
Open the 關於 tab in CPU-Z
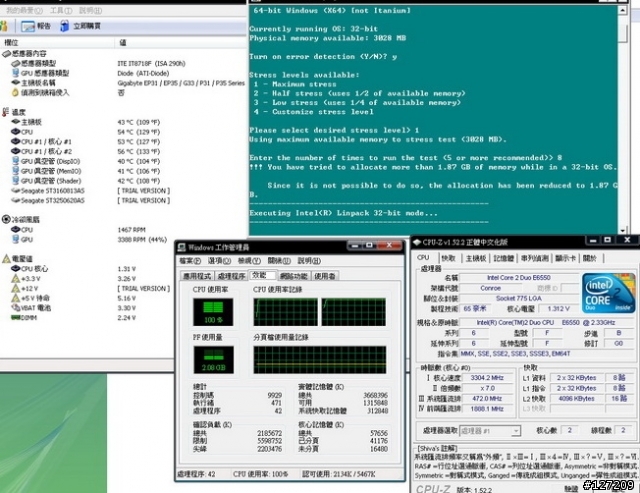(590, 258)
